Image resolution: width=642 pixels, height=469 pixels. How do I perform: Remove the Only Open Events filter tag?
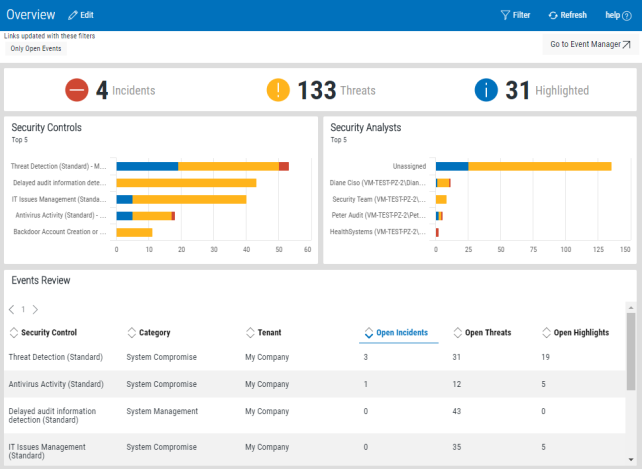coord(35,48)
